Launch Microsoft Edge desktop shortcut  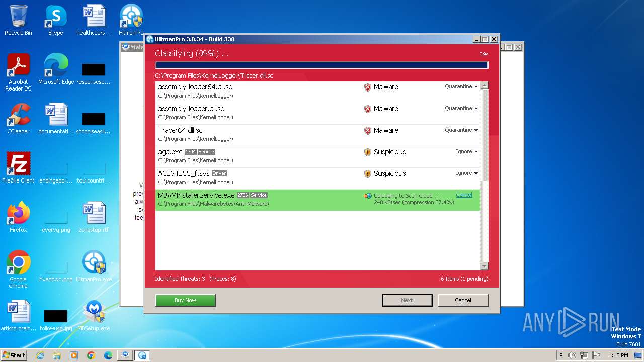point(56,69)
